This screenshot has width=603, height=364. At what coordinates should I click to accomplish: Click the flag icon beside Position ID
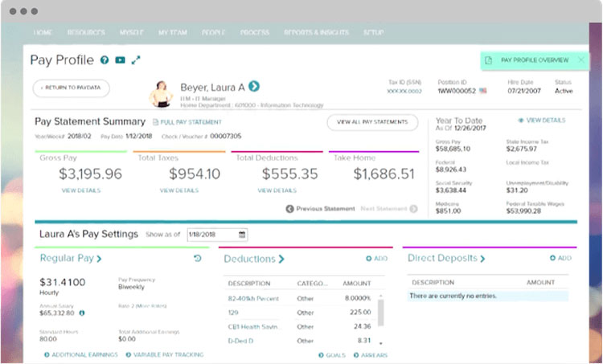[x=483, y=91]
